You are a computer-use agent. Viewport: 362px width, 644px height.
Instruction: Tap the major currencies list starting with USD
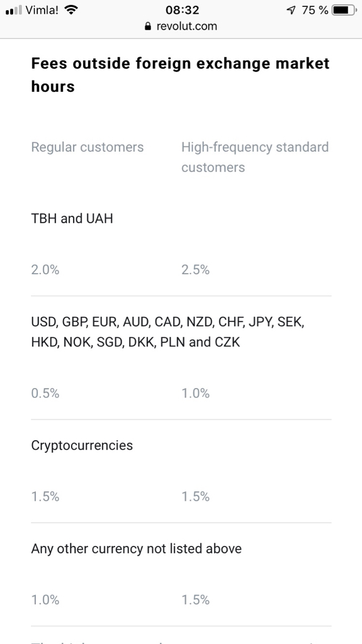tap(168, 332)
